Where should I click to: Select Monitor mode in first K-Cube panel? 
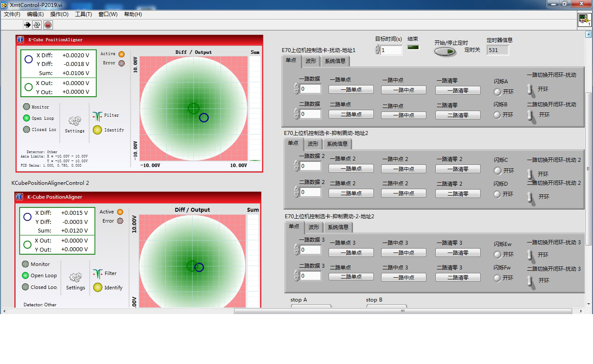click(x=26, y=107)
